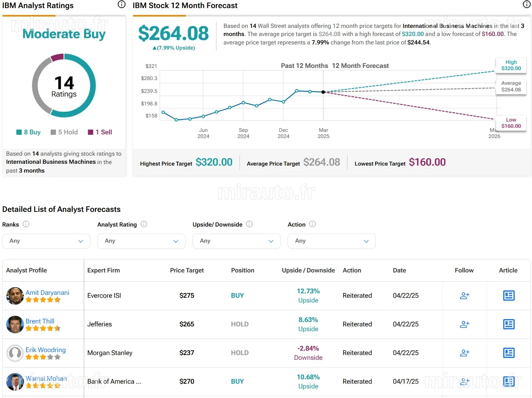Click the Lowest Price Target $160.00 value
Viewport: 532px width, 398px height.
427,162
